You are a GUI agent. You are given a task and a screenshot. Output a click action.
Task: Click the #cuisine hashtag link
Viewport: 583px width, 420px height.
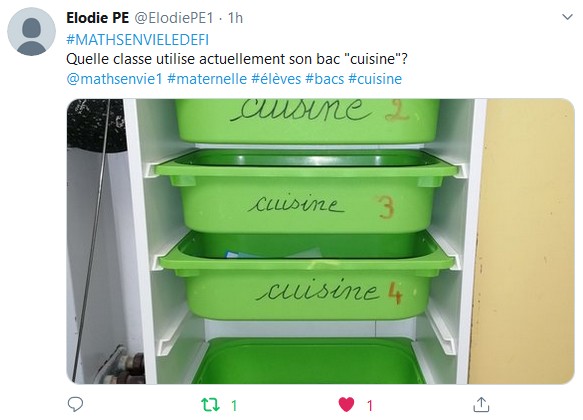coord(375,79)
